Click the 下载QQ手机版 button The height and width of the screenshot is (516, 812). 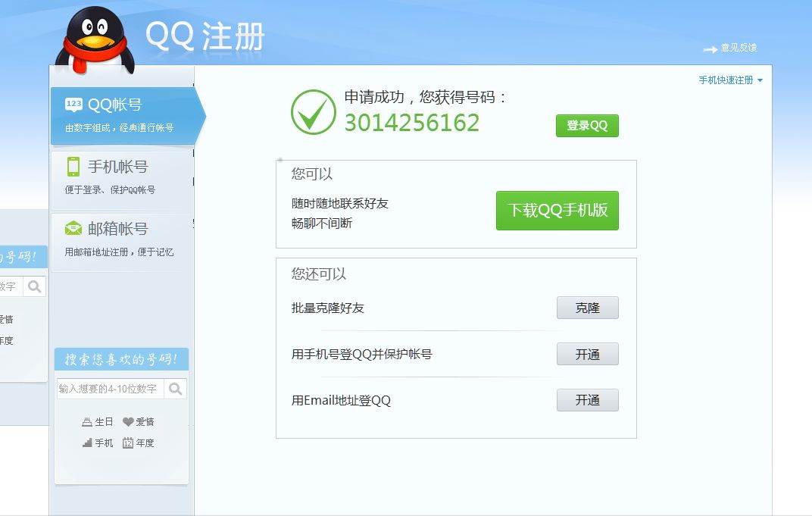click(x=557, y=211)
